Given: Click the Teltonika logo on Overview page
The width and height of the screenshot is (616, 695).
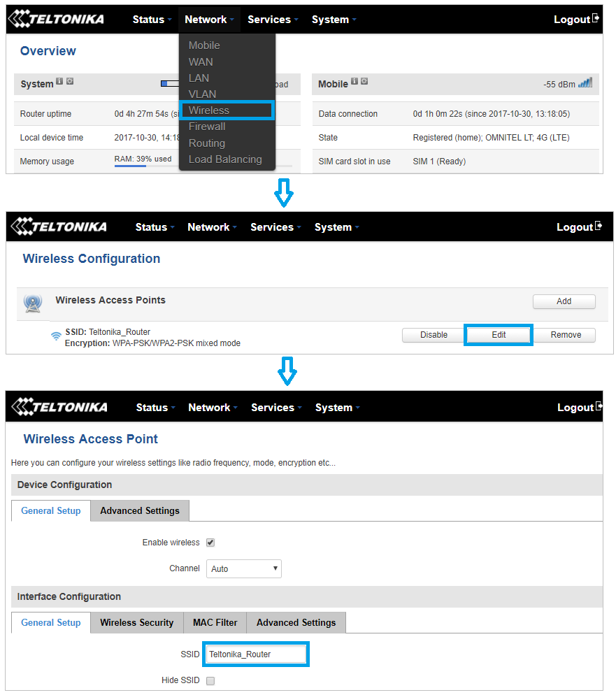Looking at the screenshot, I should click(x=56, y=19).
